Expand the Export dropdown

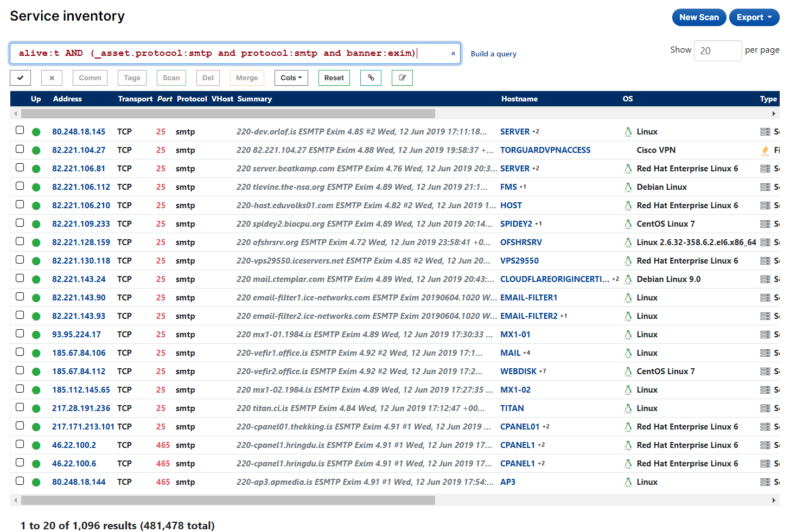[754, 17]
